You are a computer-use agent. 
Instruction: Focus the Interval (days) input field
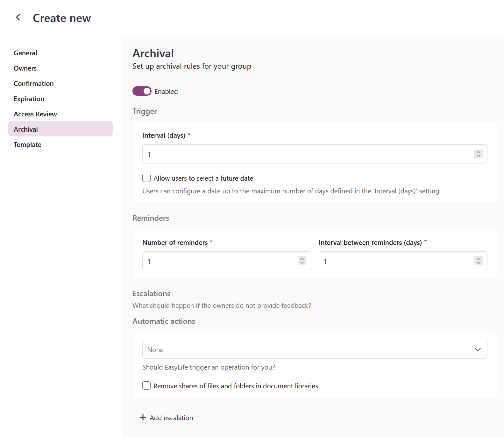click(306, 154)
